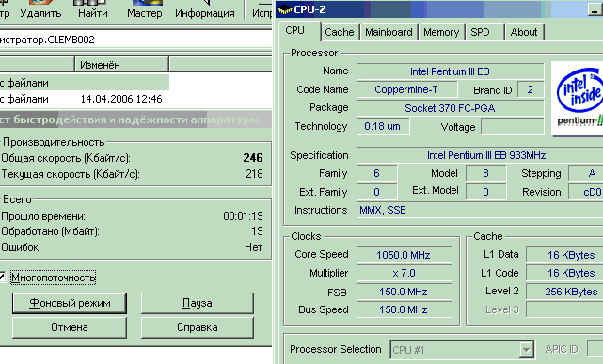Click the elapsed time 00:01:19
Viewport: 603px width, 364px height.
click(243, 216)
